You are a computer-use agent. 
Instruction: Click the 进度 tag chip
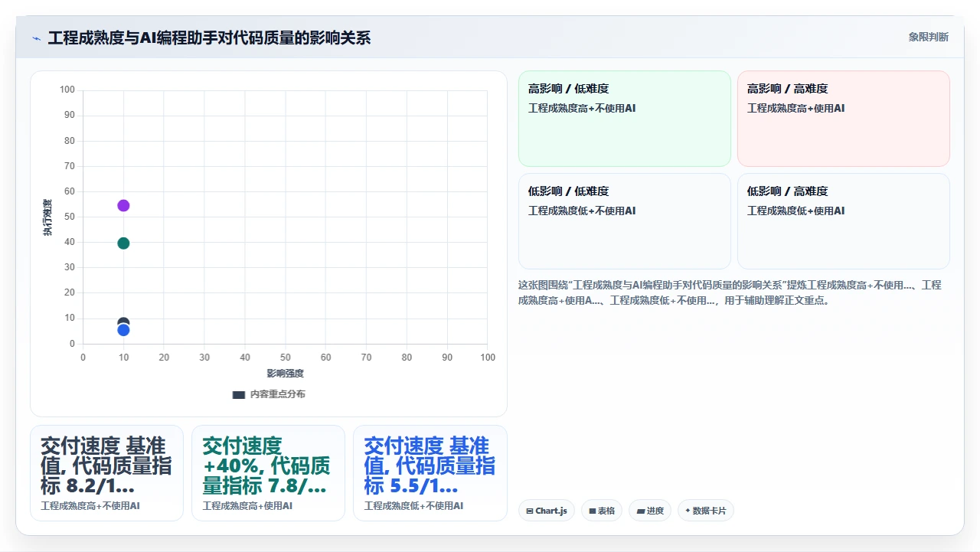click(650, 511)
